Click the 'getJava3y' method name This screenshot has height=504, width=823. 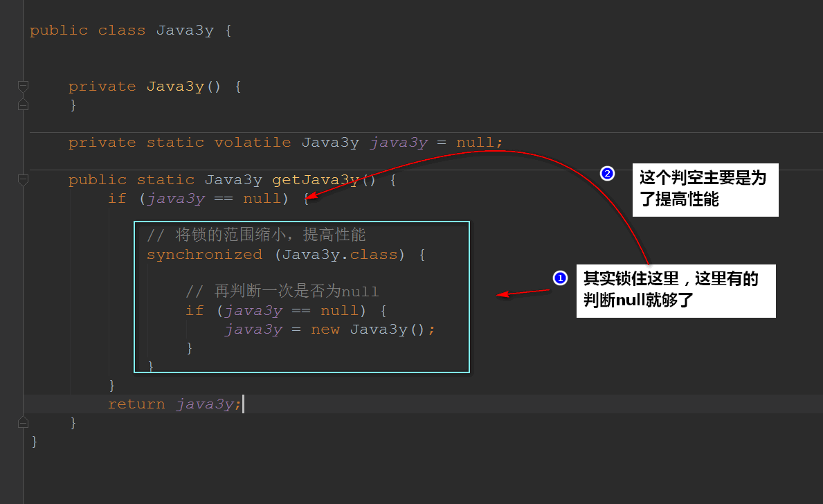click(x=316, y=180)
